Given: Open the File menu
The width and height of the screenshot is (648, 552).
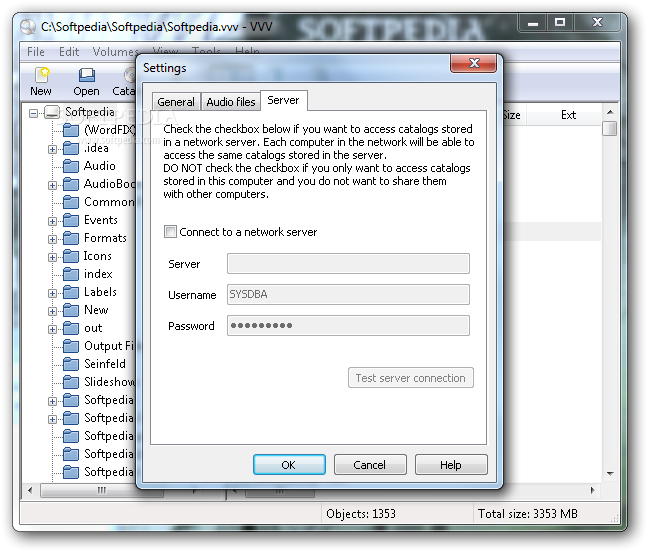Looking at the screenshot, I should pyautogui.click(x=36, y=52).
